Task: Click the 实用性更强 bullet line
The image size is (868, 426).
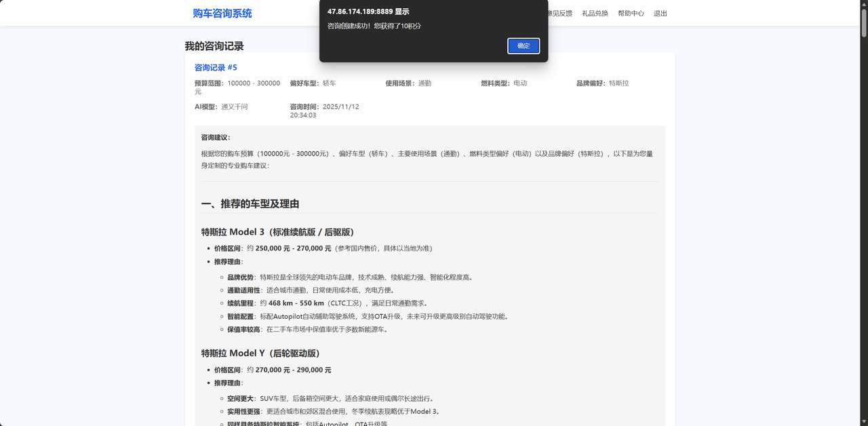Action: point(334,411)
